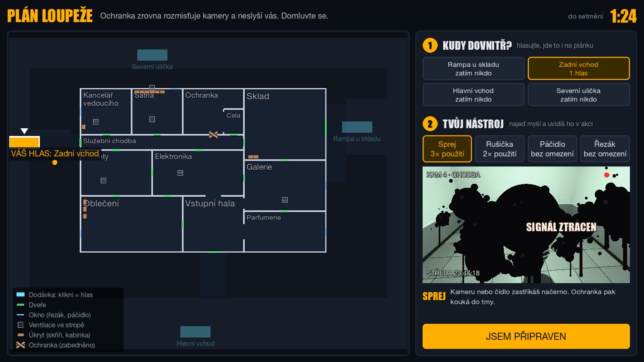Viewport: 644px width, 362px height.
Task: Click the recording red dot in camera feed
Action: coord(607,175)
